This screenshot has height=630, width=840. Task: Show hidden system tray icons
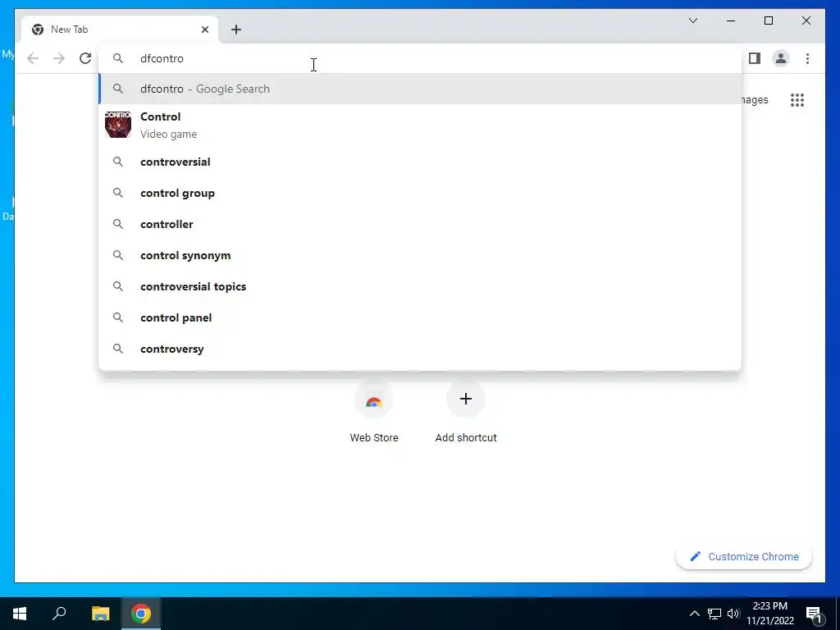tap(694, 614)
